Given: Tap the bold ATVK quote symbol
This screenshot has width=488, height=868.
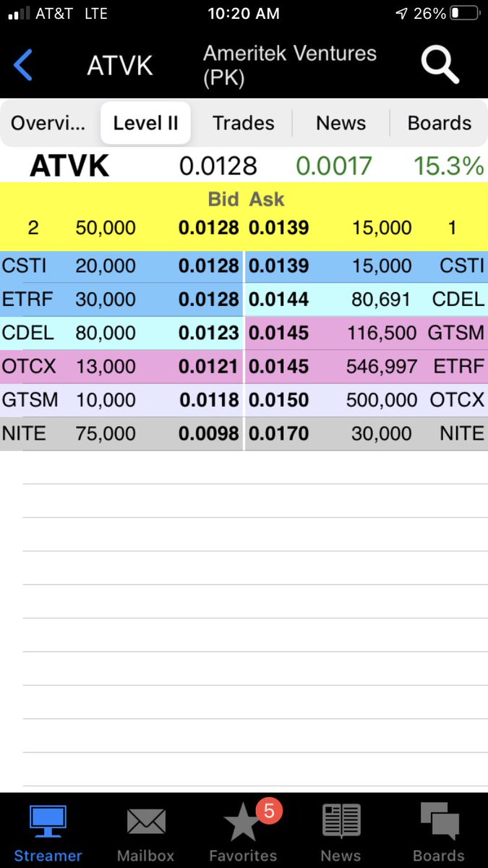Looking at the screenshot, I should pyautogui.click(x=69, y=166).
